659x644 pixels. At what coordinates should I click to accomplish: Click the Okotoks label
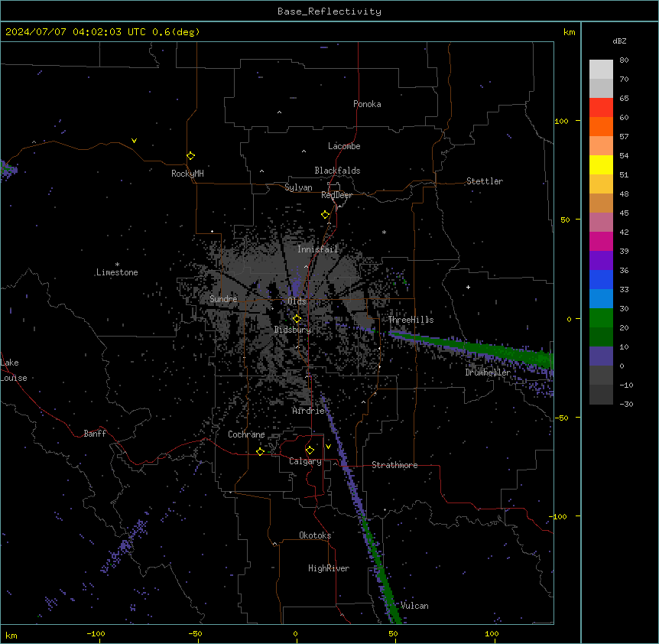click(x=315, y=535)
